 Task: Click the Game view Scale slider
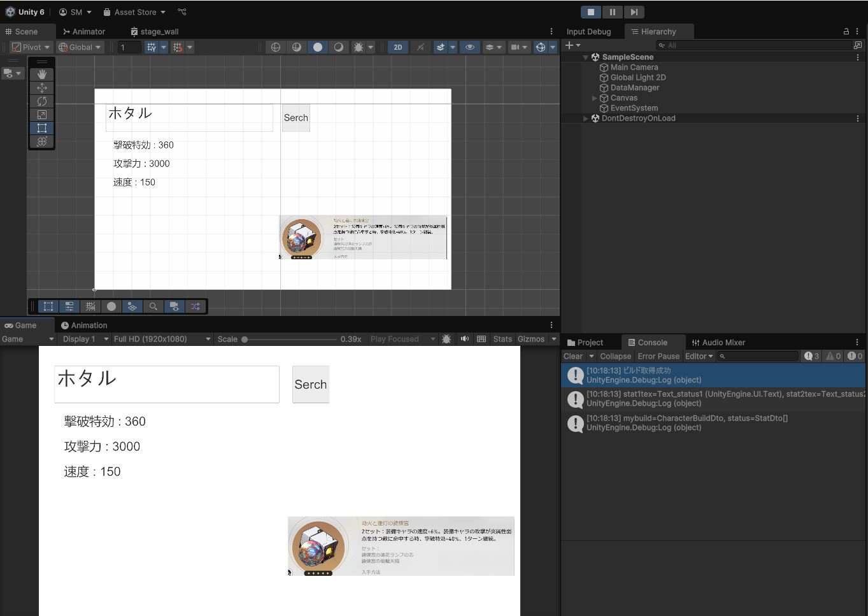[x=290, y=340]
